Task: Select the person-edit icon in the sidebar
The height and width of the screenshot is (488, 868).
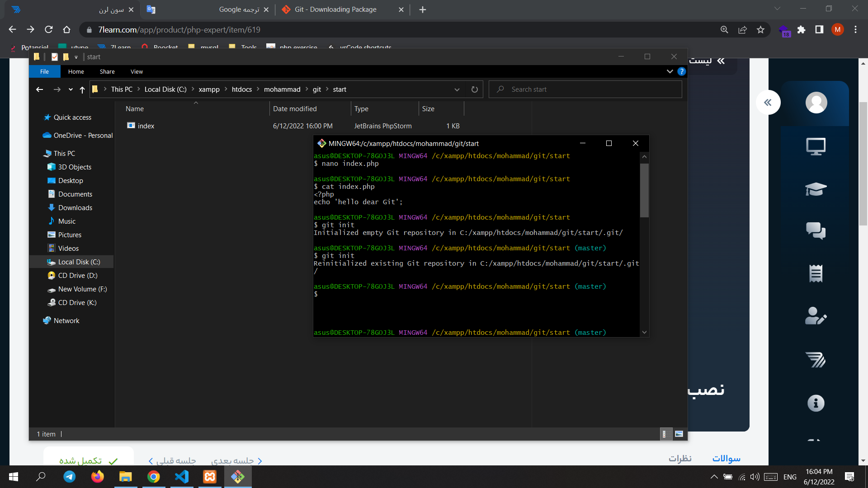Action: click(816, 316)
